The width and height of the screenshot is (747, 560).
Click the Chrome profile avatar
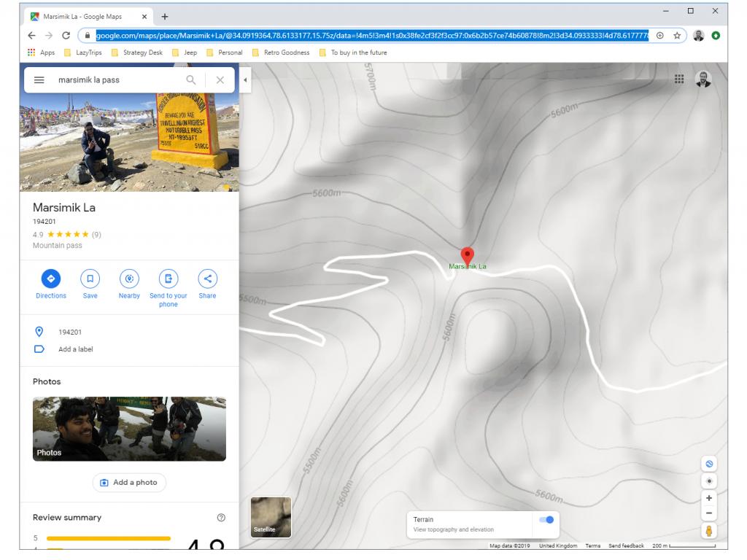click(698, 35)
